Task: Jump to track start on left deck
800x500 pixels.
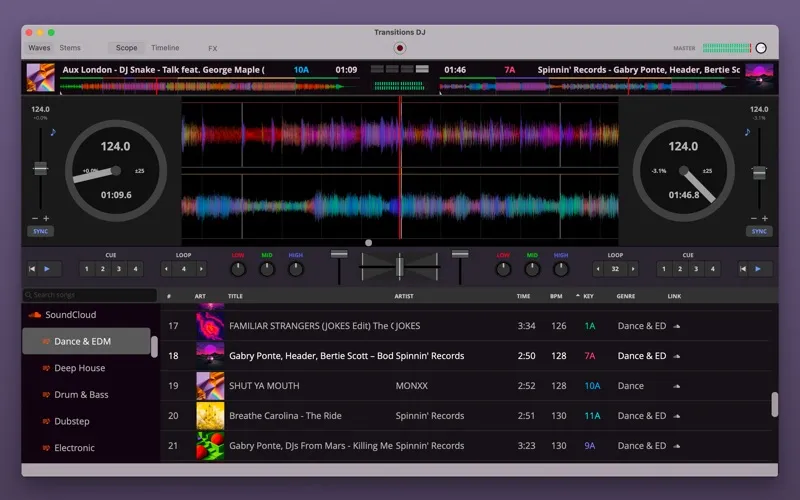Action: 32,269
